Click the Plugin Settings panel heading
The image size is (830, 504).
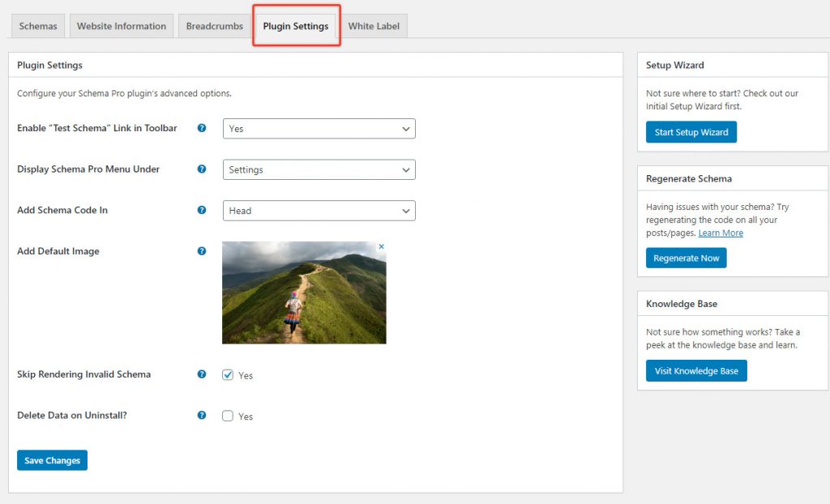[x=50, y=65]
